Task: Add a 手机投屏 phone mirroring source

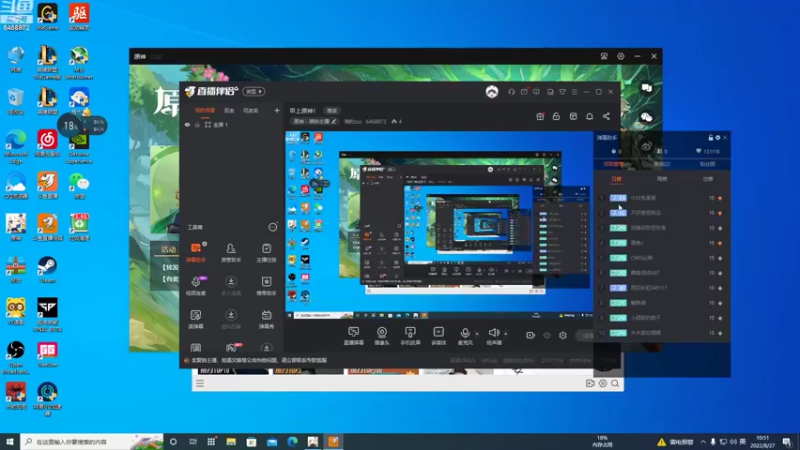Action: 410,336
